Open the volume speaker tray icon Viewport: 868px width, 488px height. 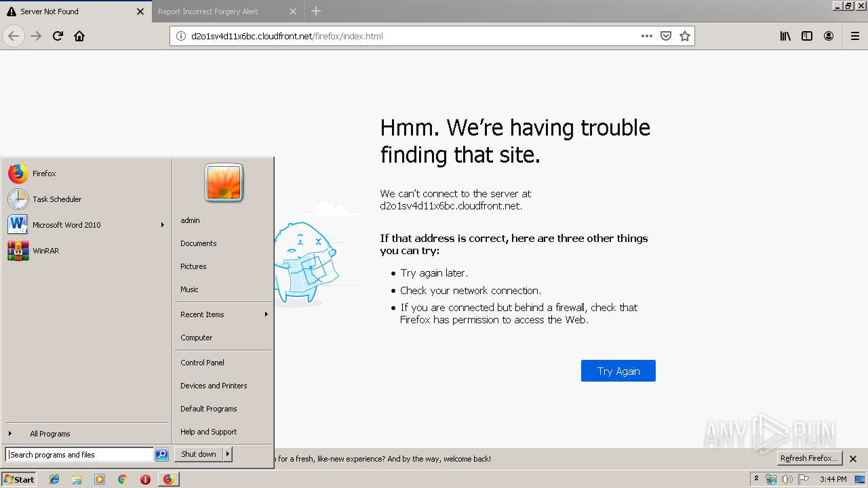click(x=787, y=479)
